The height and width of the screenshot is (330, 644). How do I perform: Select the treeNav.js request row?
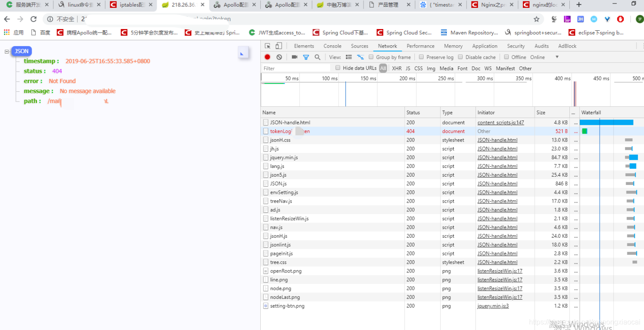452,201
